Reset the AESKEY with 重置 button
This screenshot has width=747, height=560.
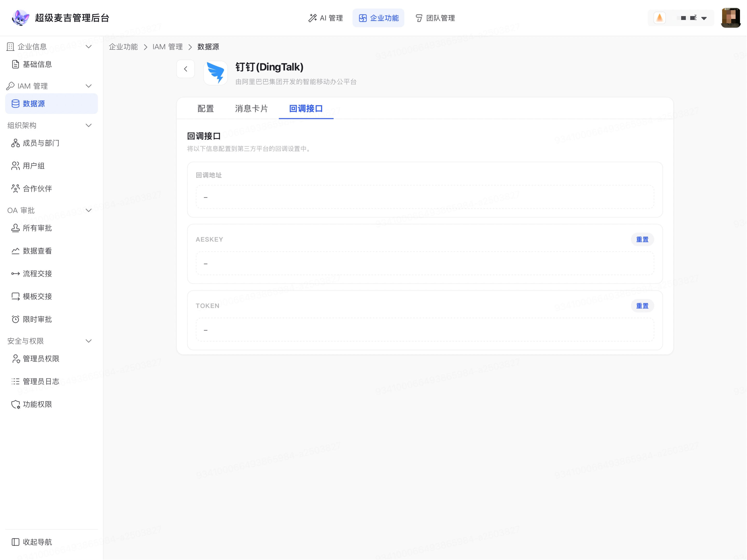pos(642,240)
